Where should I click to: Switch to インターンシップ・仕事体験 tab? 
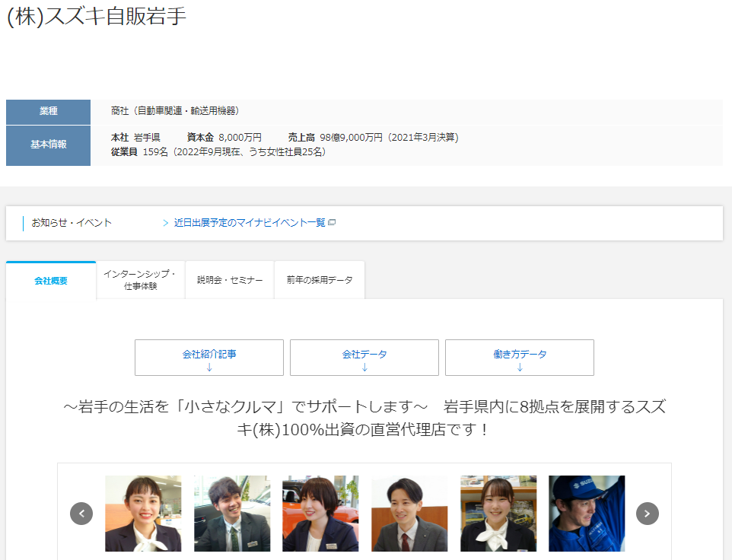pos(140,281)
